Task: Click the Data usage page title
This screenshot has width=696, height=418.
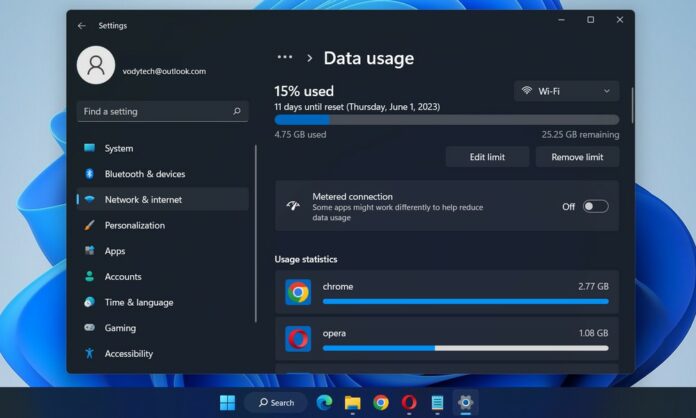Action: tap(369, 58)
